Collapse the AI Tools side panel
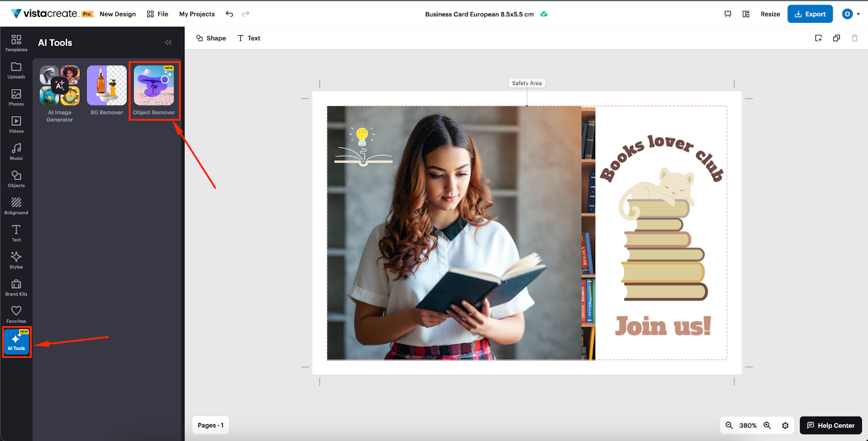This screenshot has height=441, width=868. click(168, 42)
